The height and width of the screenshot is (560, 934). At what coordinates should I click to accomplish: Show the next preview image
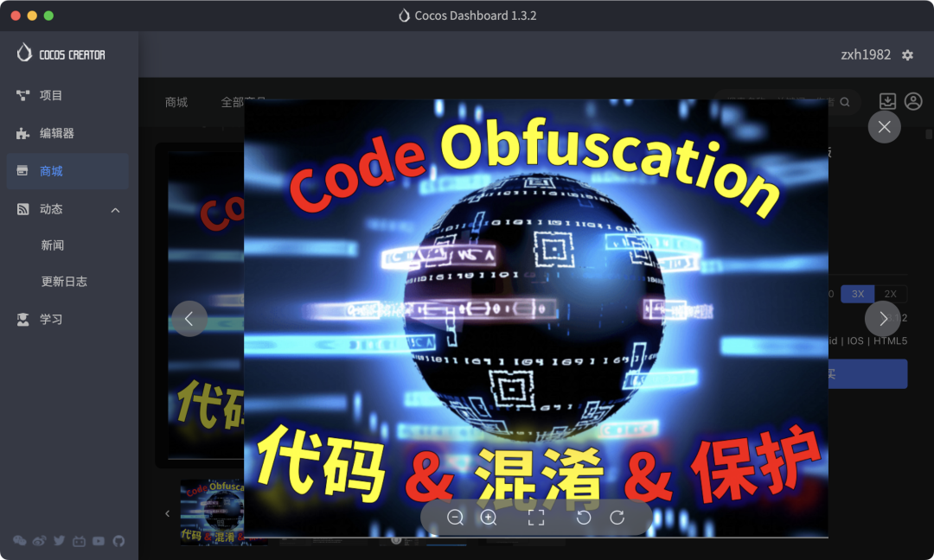(x=882, y=318)
